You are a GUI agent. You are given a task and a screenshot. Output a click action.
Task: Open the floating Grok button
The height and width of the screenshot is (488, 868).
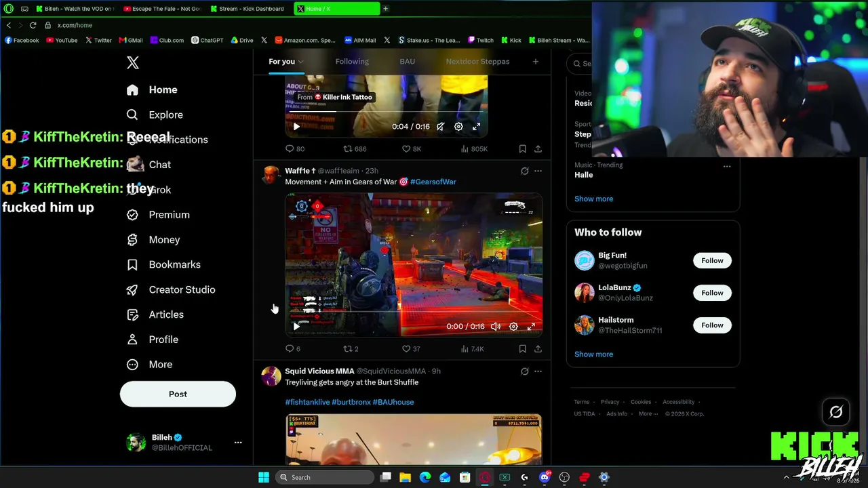tap(835, 411)
